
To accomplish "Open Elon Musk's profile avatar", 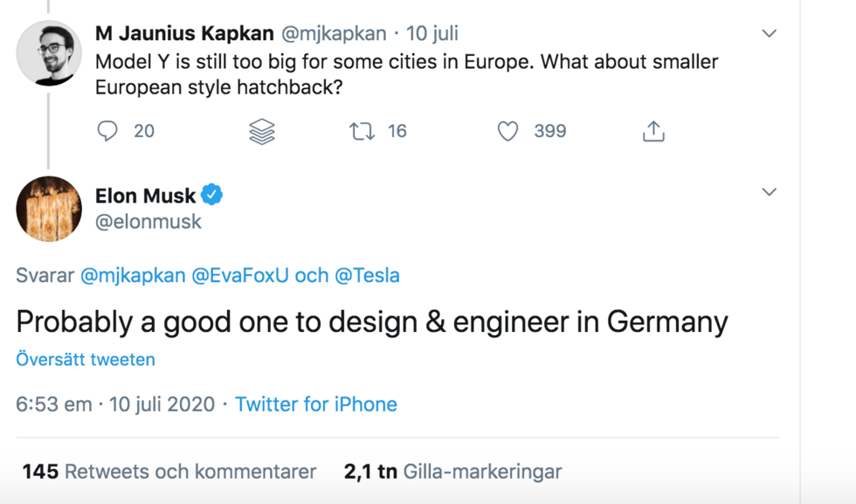I will [x=49, y=209].
